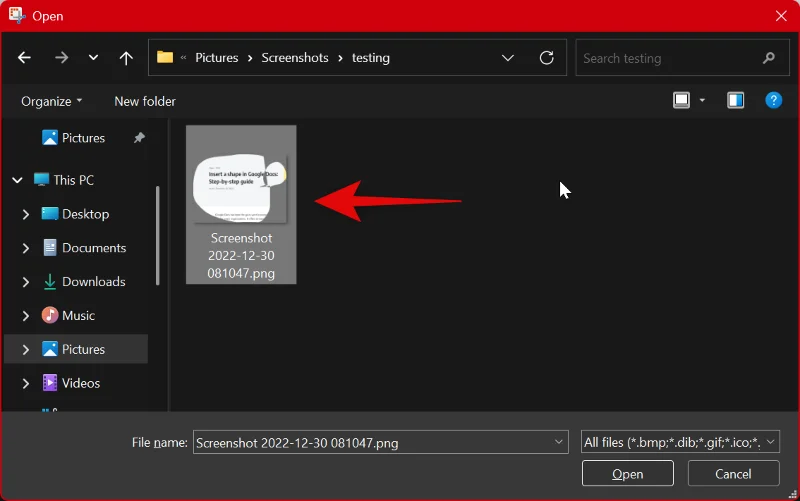
Task: Select testing in the address path
Action: [370, 58]
